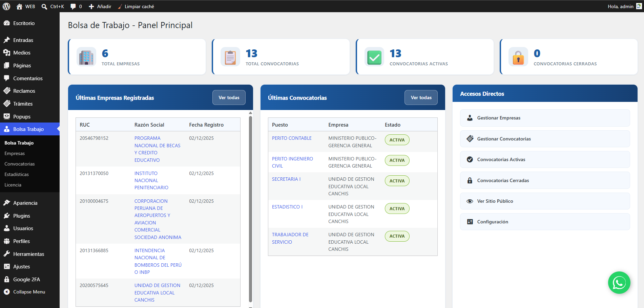
Task: Click the green checkmark Convocatorias Activas icon
Action: pos(374,57)
